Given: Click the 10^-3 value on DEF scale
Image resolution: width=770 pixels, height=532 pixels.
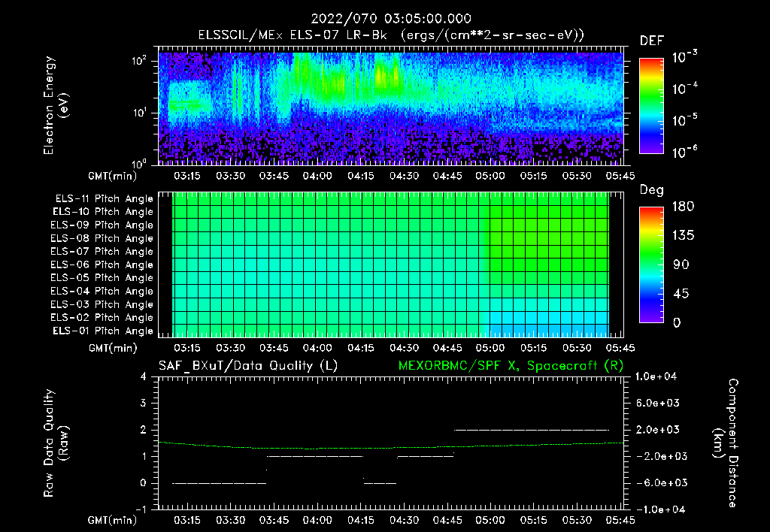Looking at the screenshot, I should 684,56.
